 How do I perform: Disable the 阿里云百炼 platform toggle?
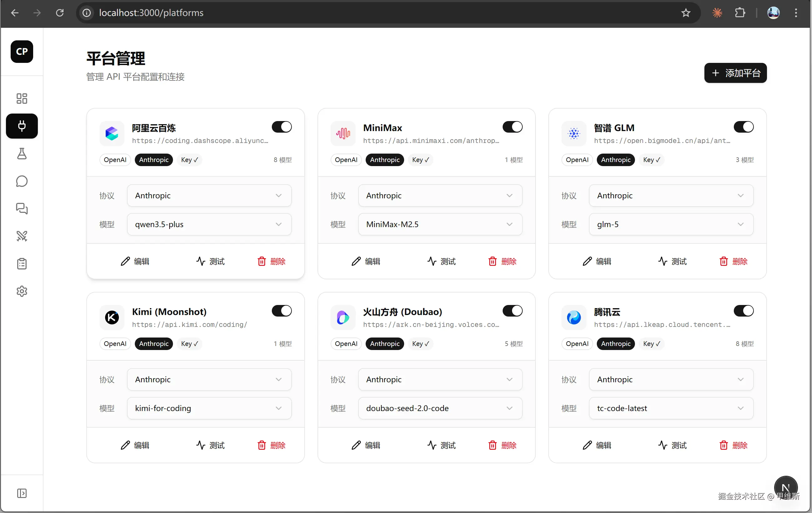[x=282, y=127]
